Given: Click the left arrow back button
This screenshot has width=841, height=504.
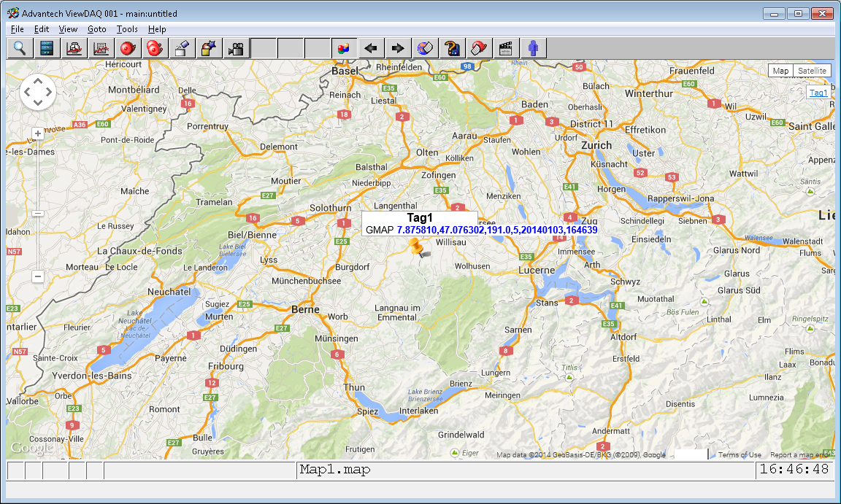Looking at the screenshot, I should (x=371, y=49).
